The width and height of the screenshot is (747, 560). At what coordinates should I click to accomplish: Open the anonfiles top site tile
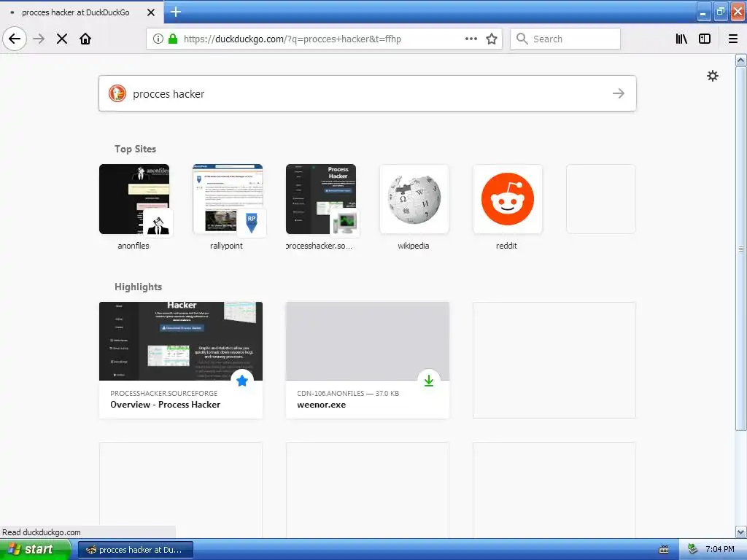134,199
